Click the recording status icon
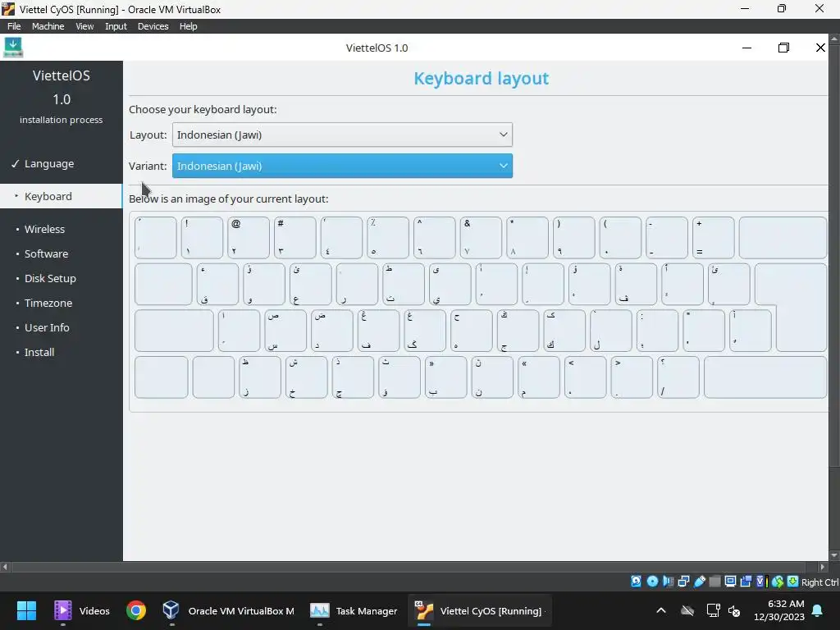Viewport: 840px width, 630px height. click(x=746, y=582)
